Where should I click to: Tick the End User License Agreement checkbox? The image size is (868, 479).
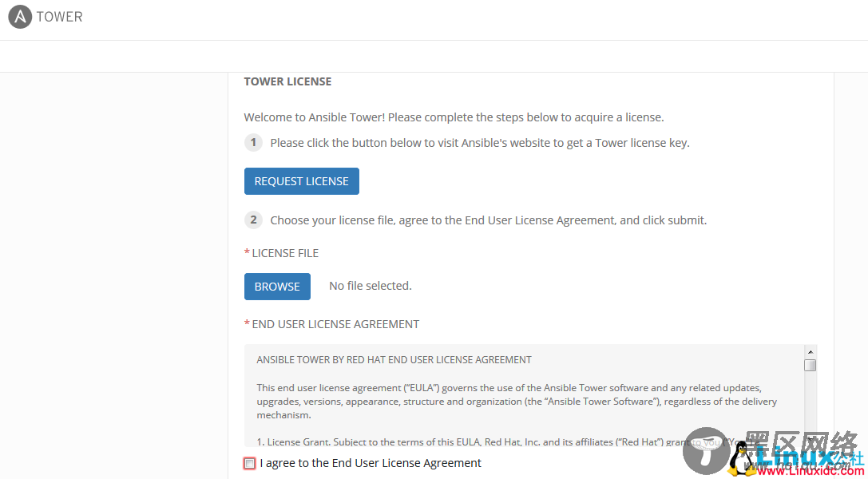(x=250, y=463)
